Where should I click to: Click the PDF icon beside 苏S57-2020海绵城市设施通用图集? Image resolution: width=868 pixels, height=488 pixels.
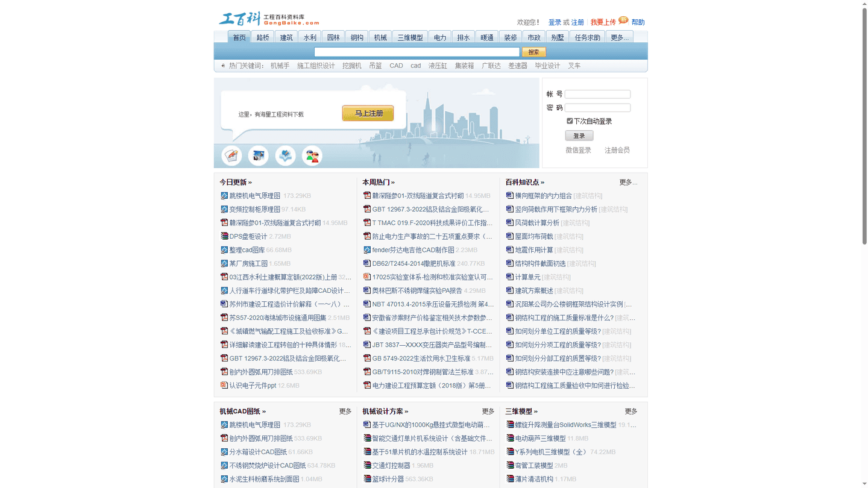coord(224,318)
